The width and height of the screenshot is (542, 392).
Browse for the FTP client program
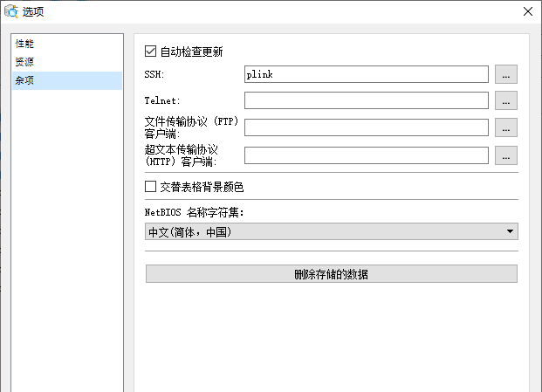[x=505, y=127]
